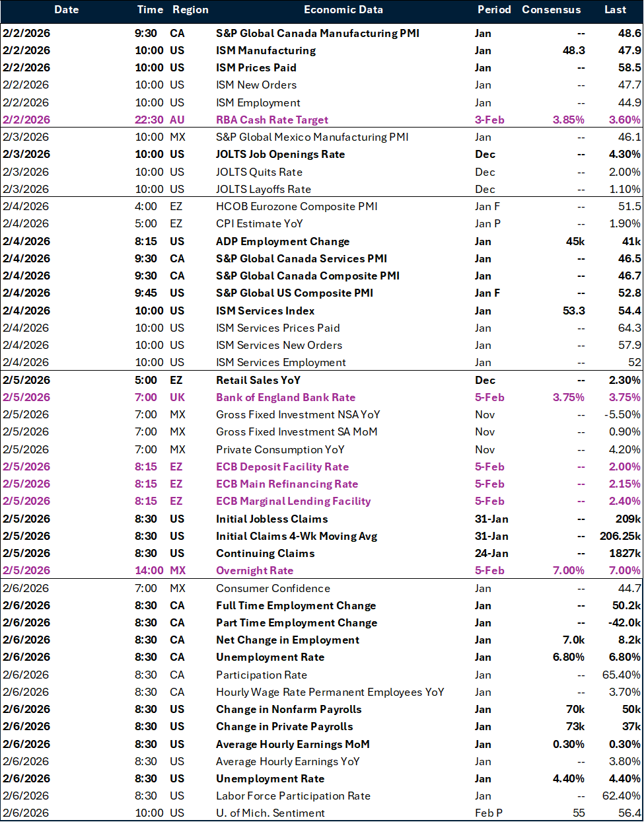
Task: Select 'Hourly Wage Rate Permanent Employees YoY'
Action: click(x=330, y=692)
